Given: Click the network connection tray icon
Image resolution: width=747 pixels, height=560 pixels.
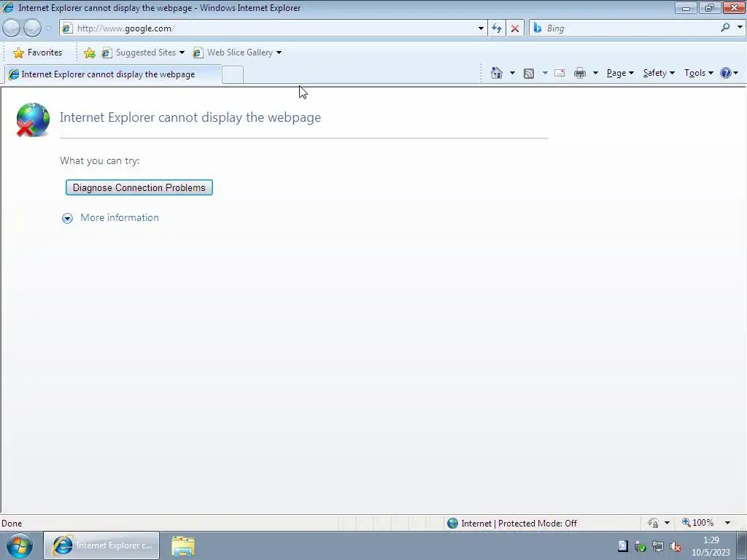Looking at the screenshot, I should (658, 546).
